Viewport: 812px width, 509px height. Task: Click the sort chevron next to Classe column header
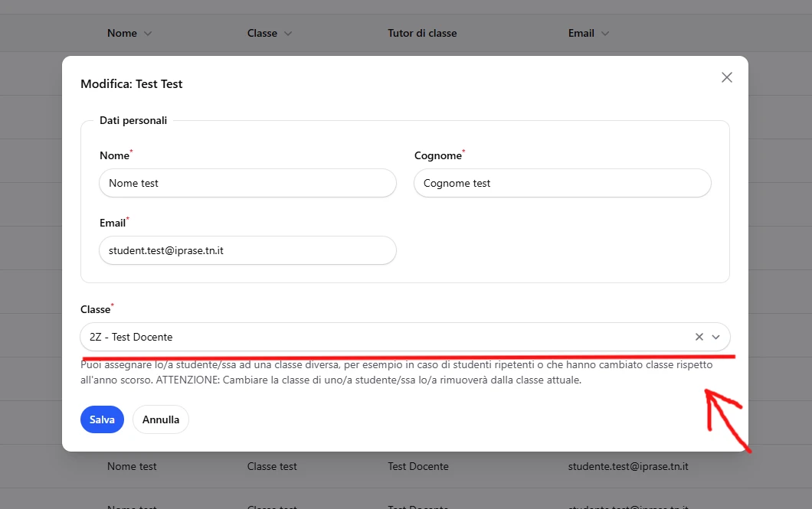[x=288, y=34]
